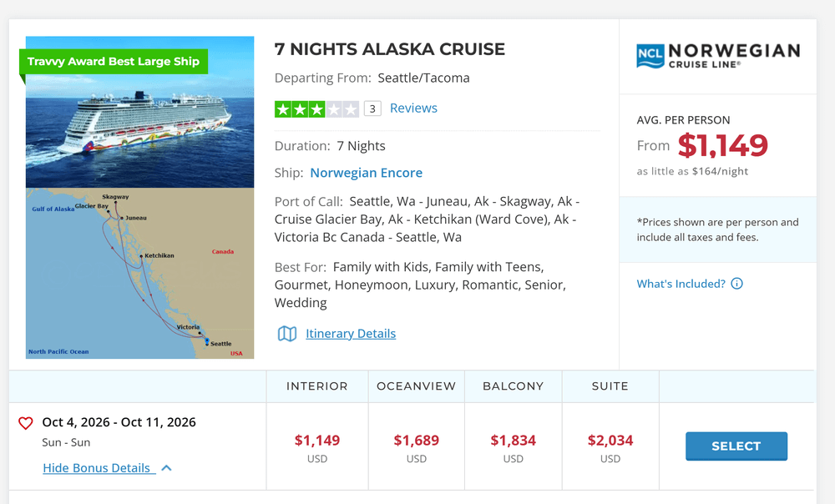Click the Alaska route map image
Viewport: 835px width, 504px height.
coord(140,273)
